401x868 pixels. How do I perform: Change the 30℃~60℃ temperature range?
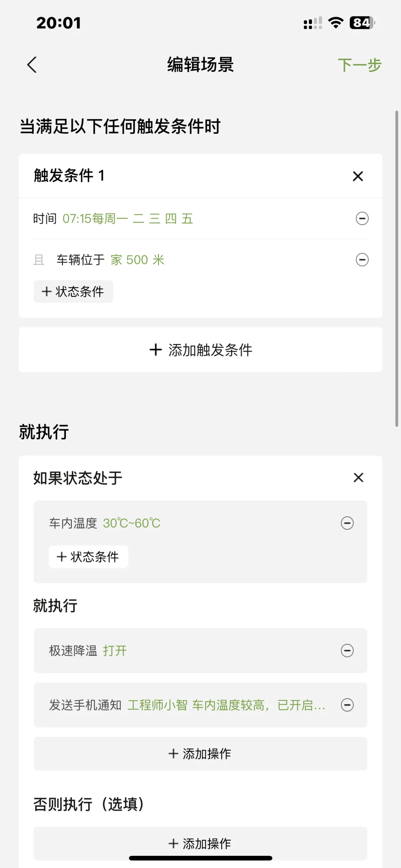(131, 523)
